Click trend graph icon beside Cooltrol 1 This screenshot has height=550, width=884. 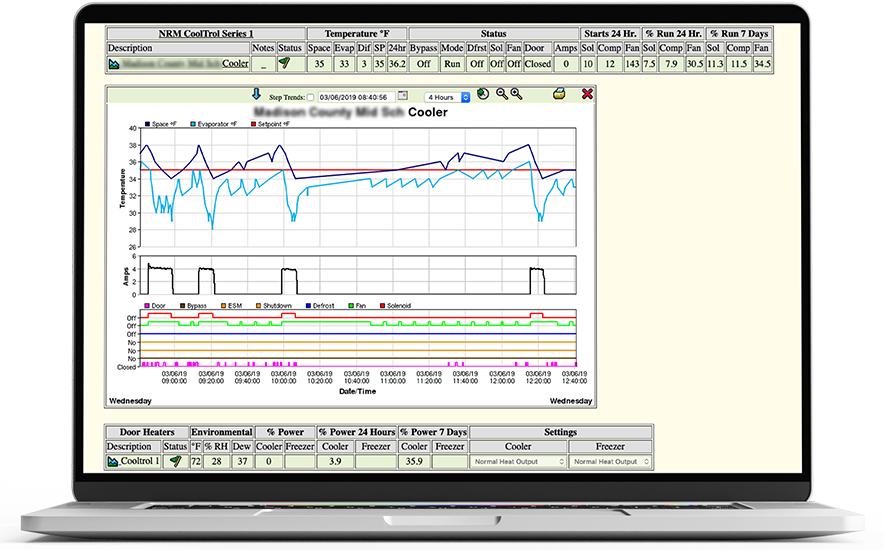(113, 462)
